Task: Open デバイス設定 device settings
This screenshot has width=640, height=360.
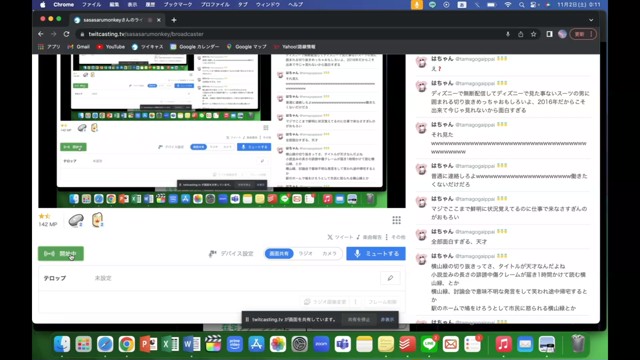Action: (x=231, y=253)
